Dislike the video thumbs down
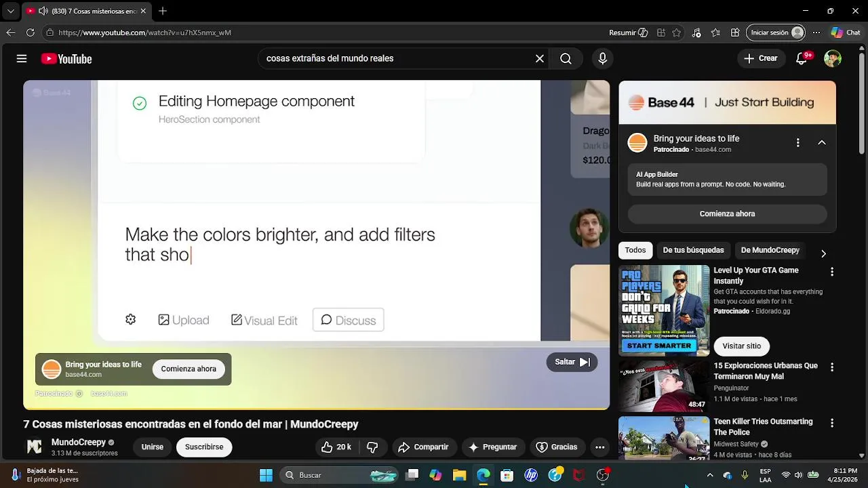The image size is (868, 488). pos(372,447)
